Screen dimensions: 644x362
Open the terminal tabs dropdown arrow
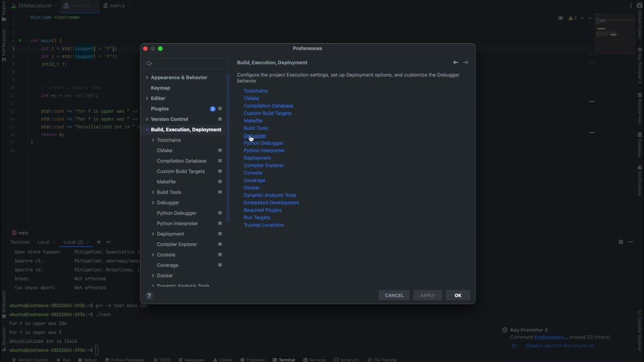coord(108,242)
